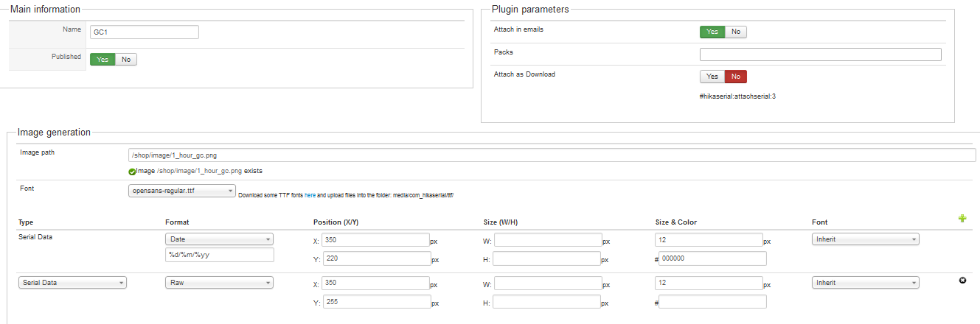Open the Raw format dropdown
This screenshot has width=980, height=324.
[219, 283]
